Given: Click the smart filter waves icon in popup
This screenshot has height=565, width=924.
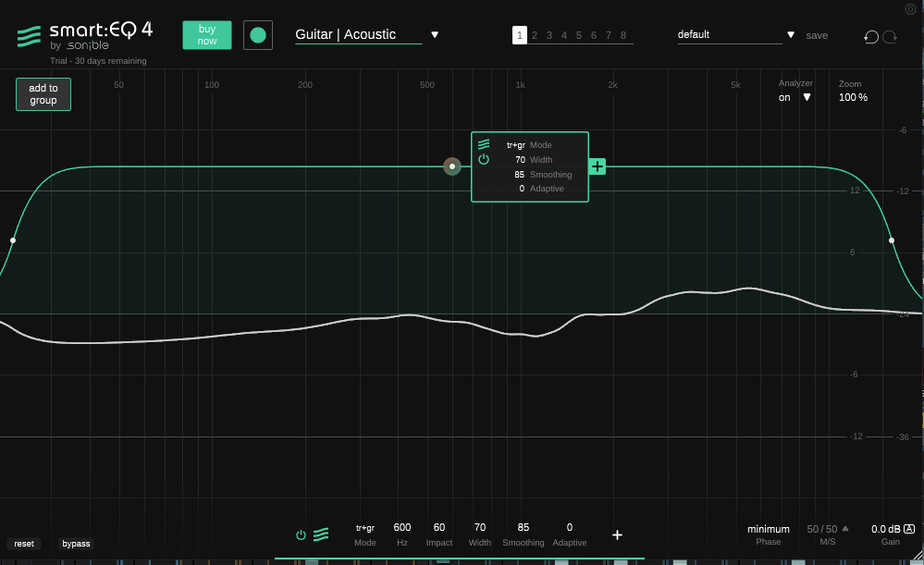Looking at the screenshot, I should tap(484, 144).
